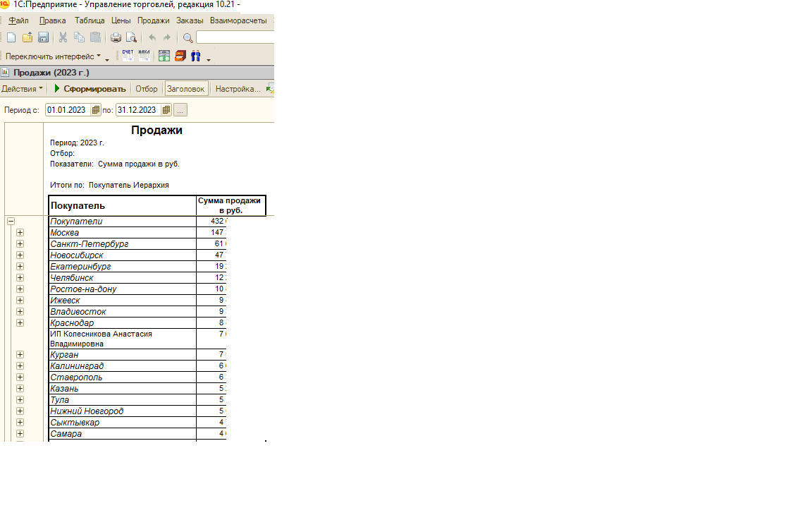812x508 pixels.
Task: Open the Действия dropdown
Action: click(x=22, y=89)
